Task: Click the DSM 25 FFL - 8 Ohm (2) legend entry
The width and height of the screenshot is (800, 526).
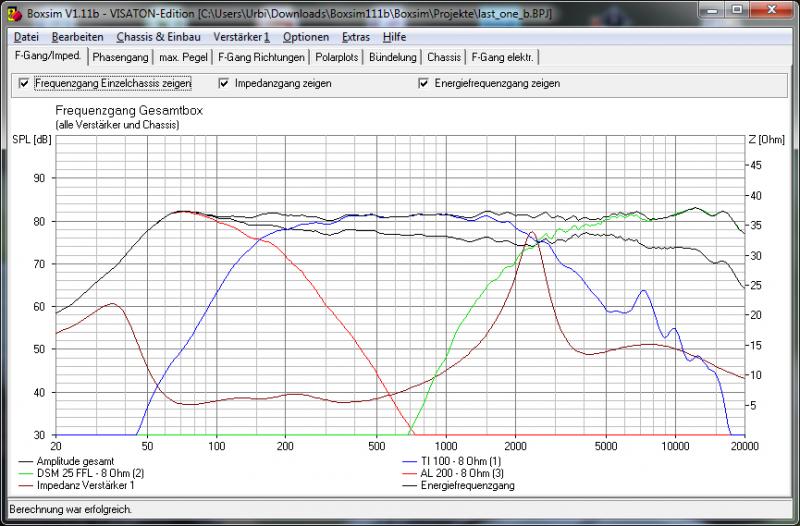Action: tap(81, 473)
